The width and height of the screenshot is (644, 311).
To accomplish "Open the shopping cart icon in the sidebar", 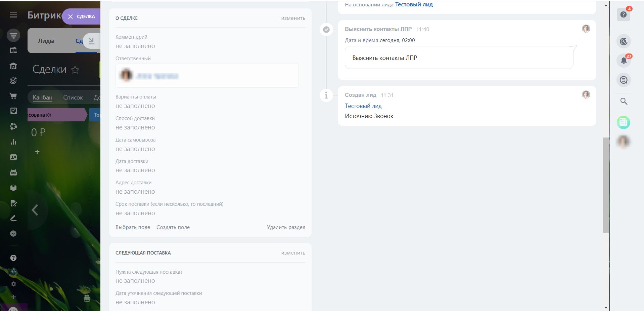I will pyautogui.click(x=13, y=96).
